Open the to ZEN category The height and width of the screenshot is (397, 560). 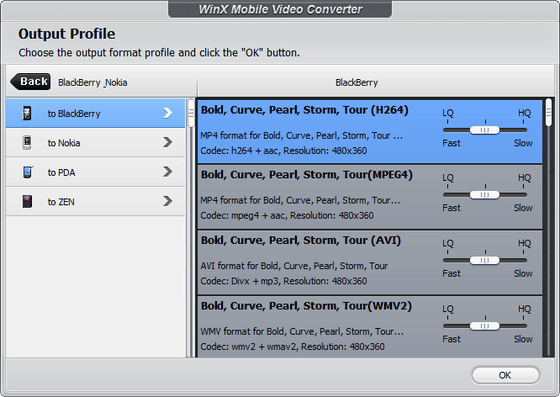95,201
